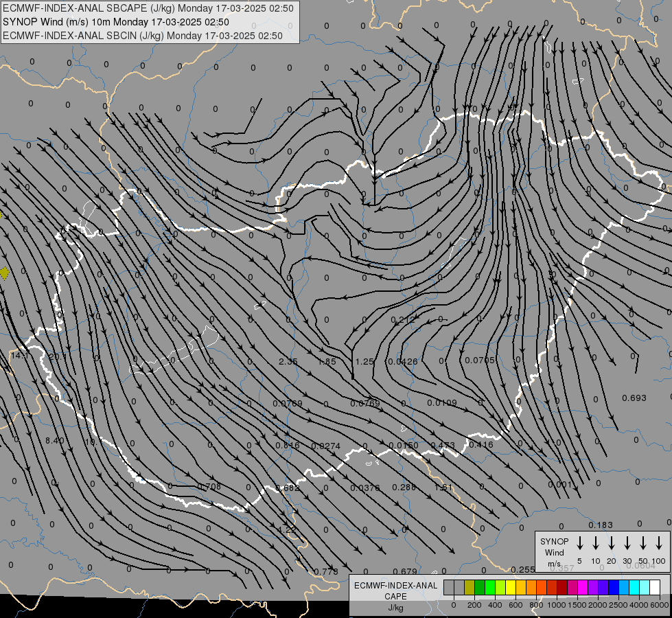This screenshot has height=618, width=672.
Task: Pick the pink swatch left of the 1500 tick
Action: (x=572, y=587)
